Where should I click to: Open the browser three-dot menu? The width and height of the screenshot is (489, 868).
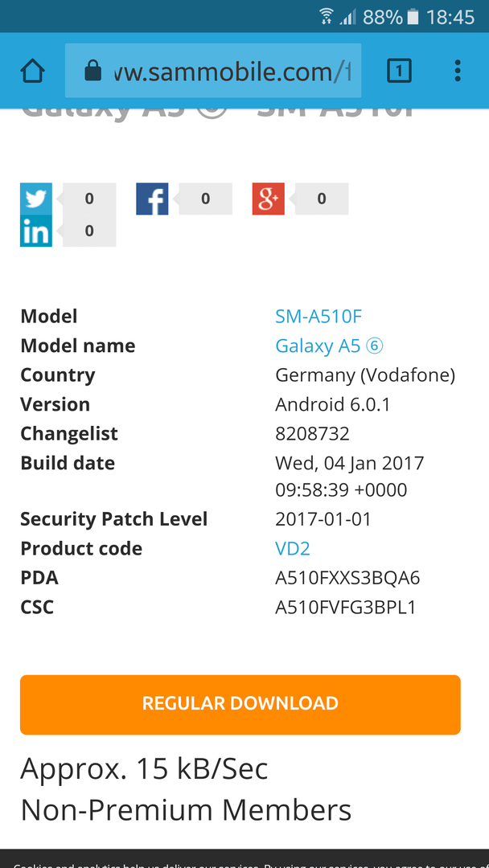click(x=458, y=71)
